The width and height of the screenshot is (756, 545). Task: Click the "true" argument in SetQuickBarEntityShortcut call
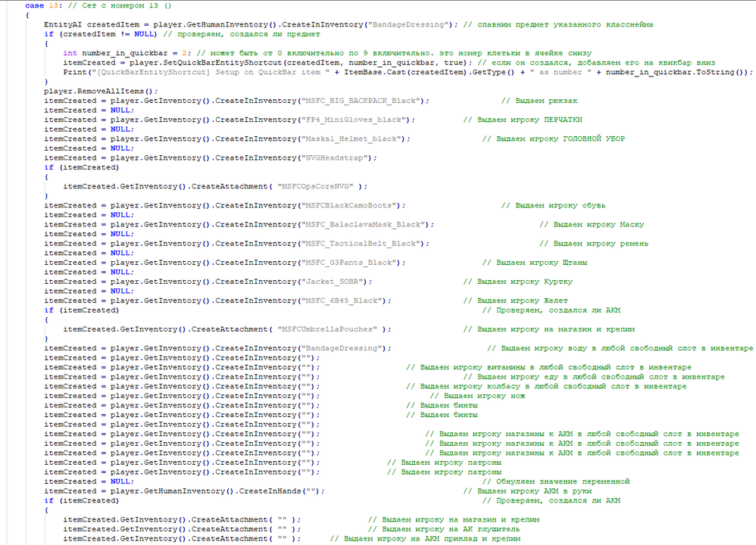tap(453, 63)
